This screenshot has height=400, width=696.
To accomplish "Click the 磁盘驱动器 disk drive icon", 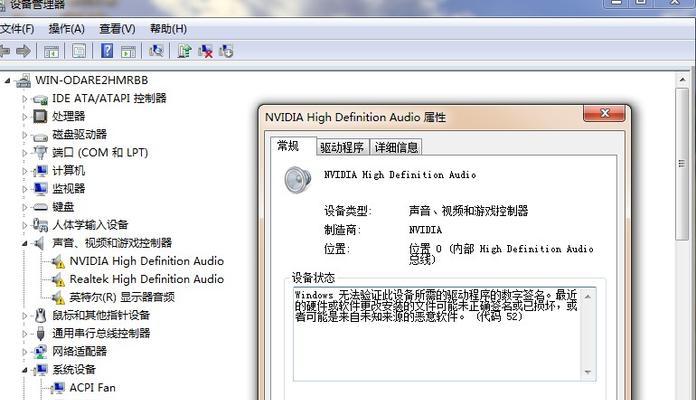I will click(x=40, y=135).
